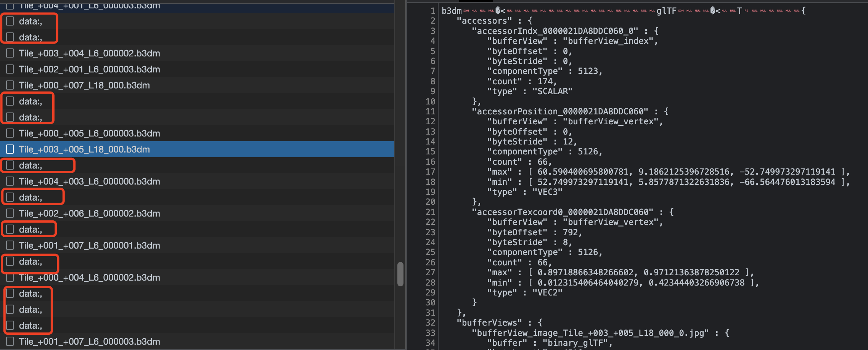Select request name Tile_+001_+007_L6_000003.b3dm

[x=90, y=342]
